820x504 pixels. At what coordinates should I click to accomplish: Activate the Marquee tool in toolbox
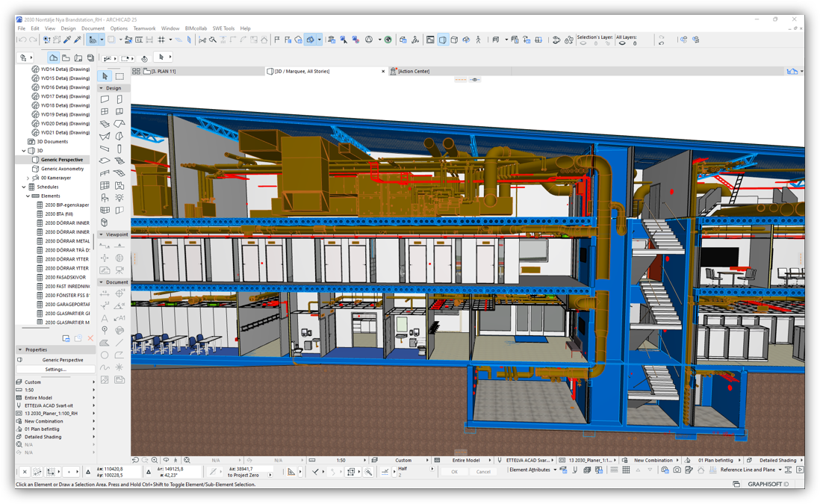(119, 76)
